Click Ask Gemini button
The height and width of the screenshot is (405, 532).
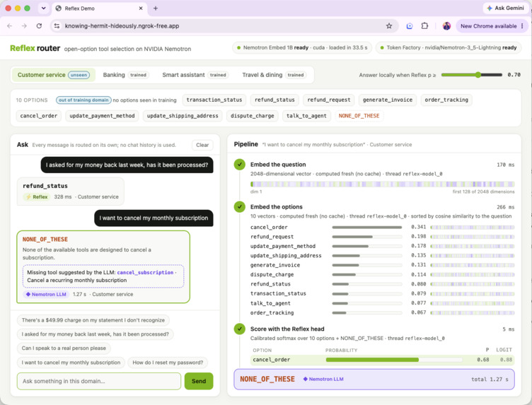(x=505, y=8)
